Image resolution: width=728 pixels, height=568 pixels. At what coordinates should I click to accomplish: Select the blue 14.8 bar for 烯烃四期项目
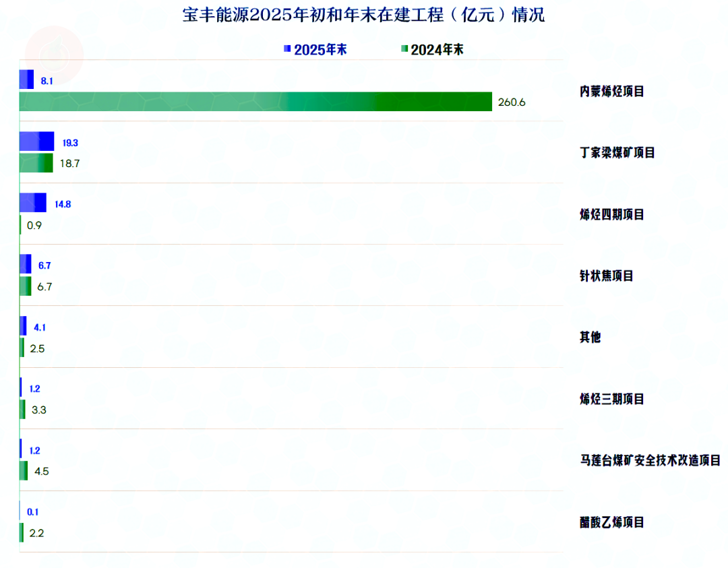pyautogui.click(x=32, y=203)
